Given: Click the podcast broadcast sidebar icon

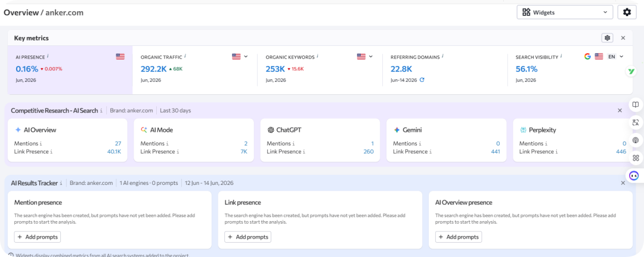Looking at the screenshot, I should click(636, 140).
